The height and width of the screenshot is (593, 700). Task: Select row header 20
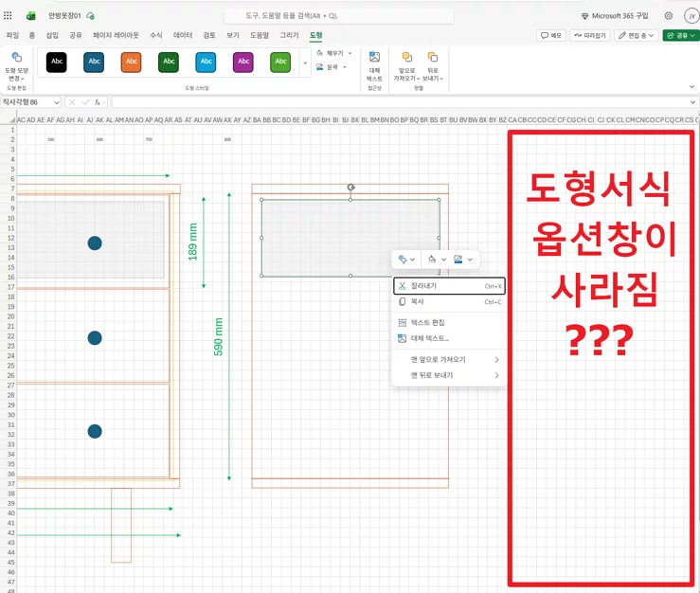pyautogui.click(x=10, y=316)
